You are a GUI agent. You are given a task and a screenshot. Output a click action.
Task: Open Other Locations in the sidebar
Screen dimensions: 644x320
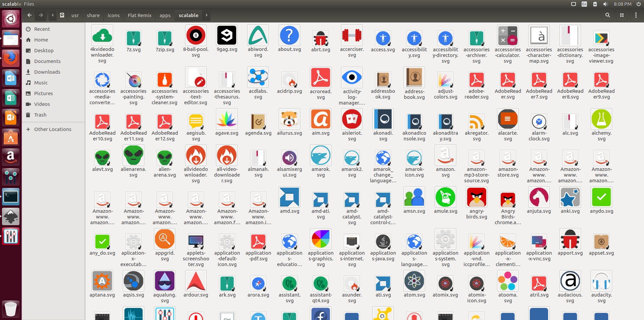coord(53,129)
